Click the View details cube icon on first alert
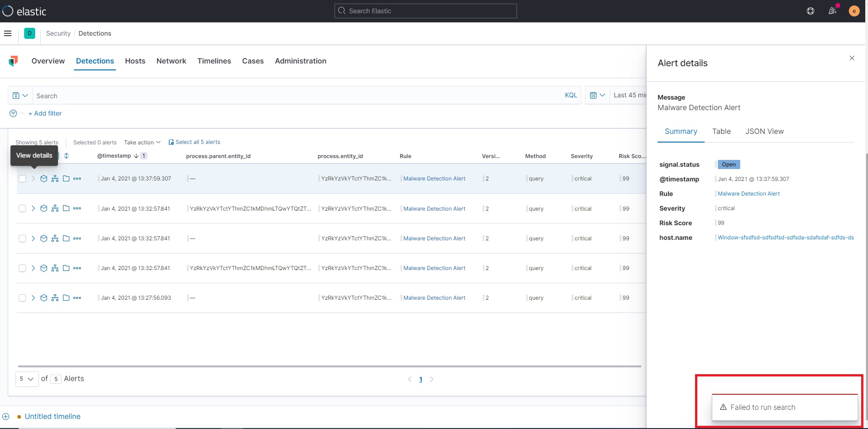The width and height of the screenshot is (868, 429). (x=43, y=179)
